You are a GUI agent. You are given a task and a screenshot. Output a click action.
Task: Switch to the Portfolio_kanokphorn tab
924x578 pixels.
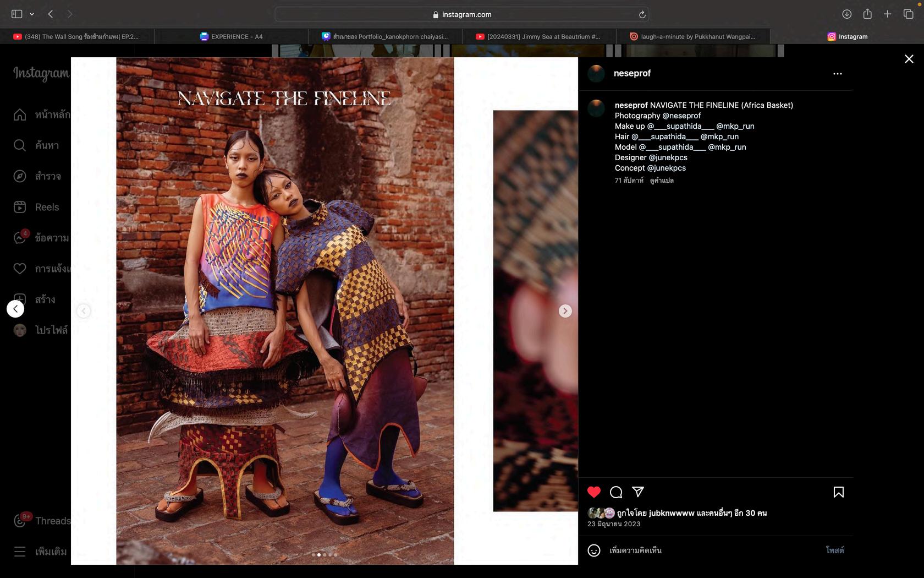tap(386, 37)
